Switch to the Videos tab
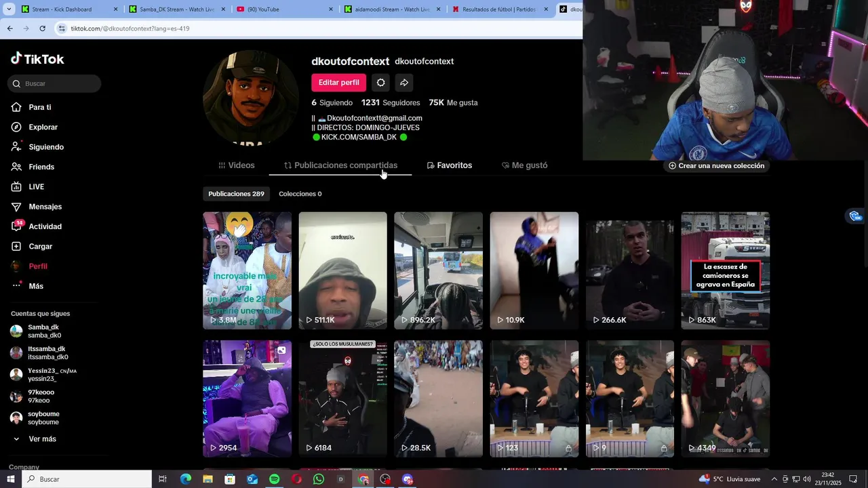 [x=237, y=165]
